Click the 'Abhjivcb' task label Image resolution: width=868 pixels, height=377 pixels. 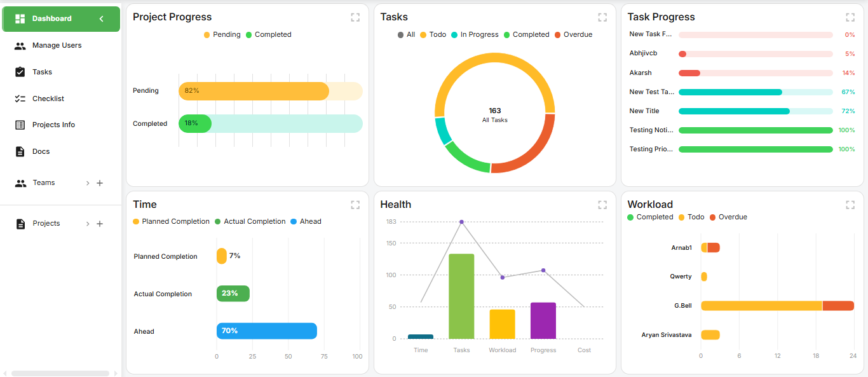click(643, 54)
